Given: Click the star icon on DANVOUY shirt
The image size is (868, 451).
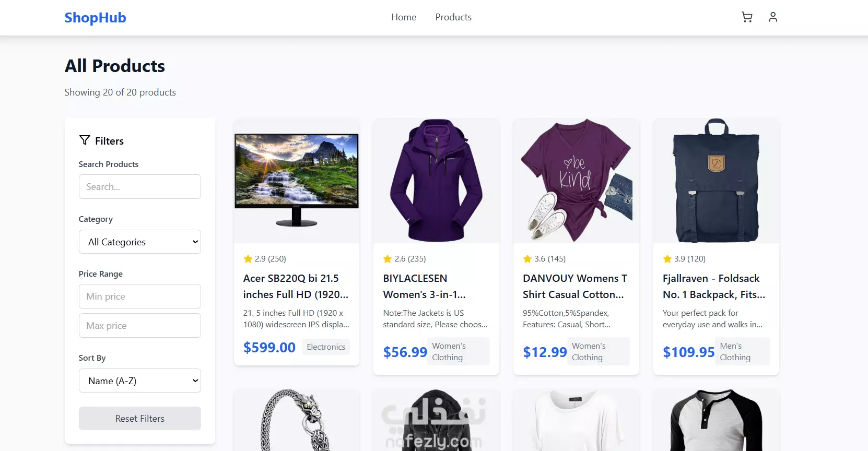Looking at the screenshot, I should (x=527, y=258).
